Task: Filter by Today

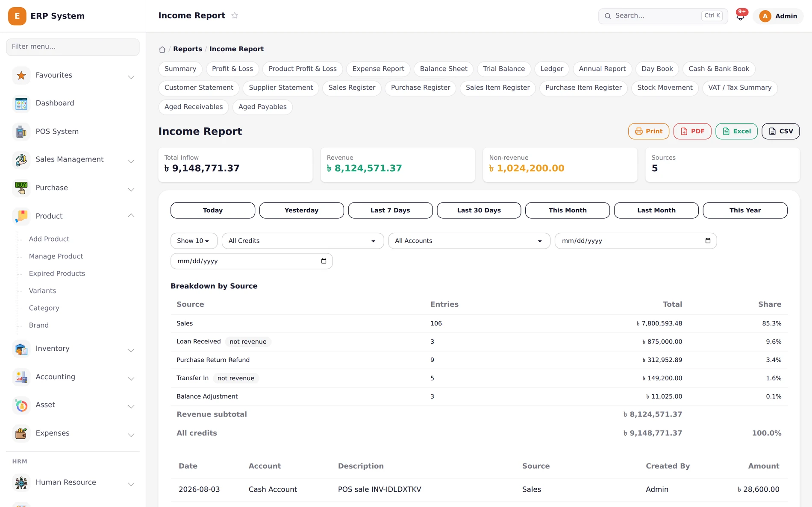Action: pyautogui.click(x=213, y=211)
